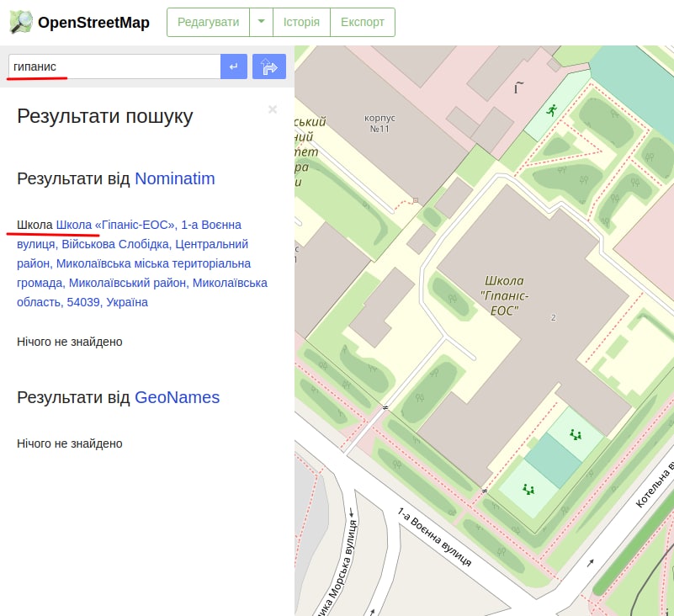This screenshot has height=616, width=674.
Task: Open the OpenStreetMap home title link
Action: tap(93, 23)
